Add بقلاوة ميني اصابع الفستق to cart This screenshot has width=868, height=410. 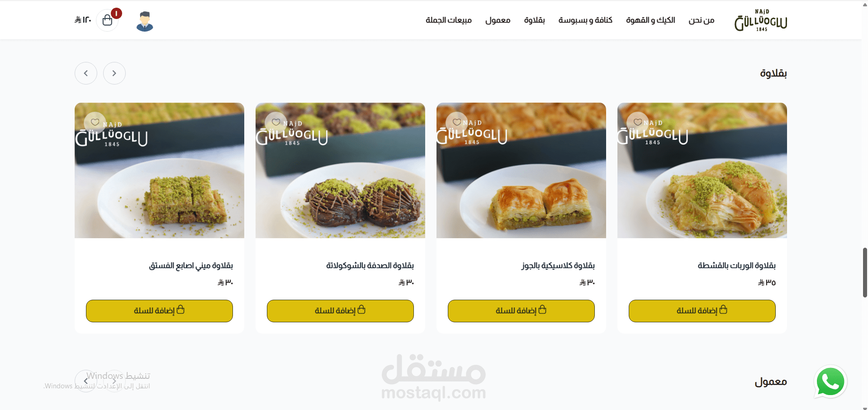[159, 311]
